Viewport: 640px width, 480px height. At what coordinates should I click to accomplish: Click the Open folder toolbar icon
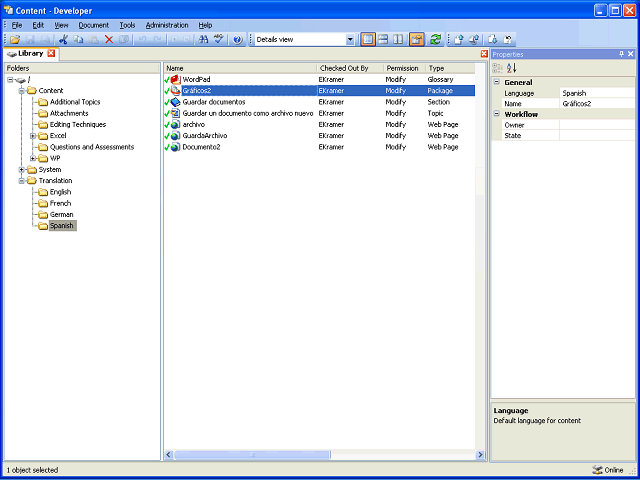coord(15,40)
